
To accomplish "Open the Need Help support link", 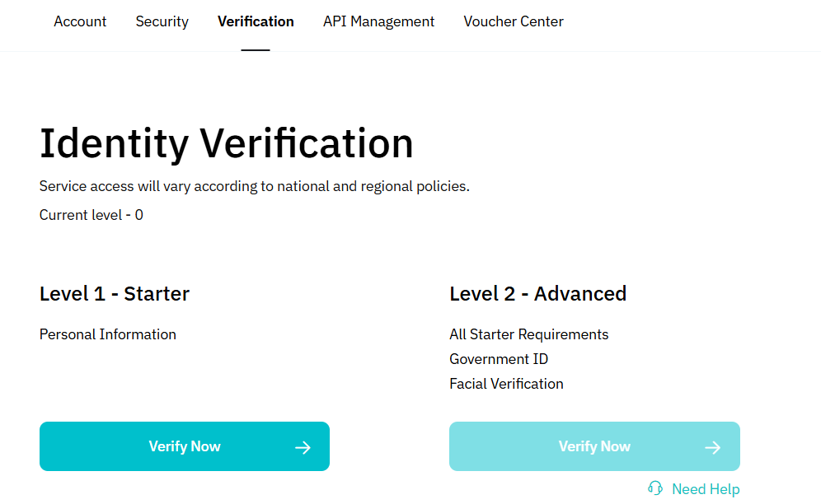I will coord(706,488).
